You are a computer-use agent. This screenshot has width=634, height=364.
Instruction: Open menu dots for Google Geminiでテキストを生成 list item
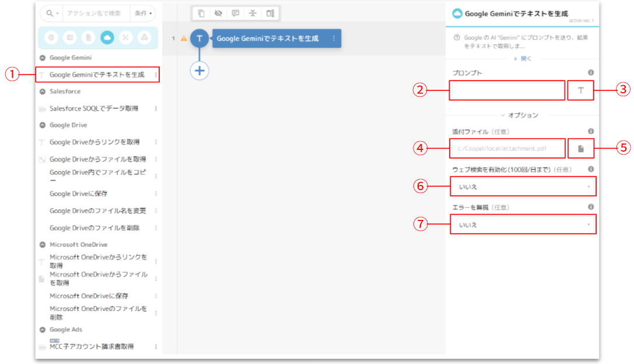tap(156, 75)
